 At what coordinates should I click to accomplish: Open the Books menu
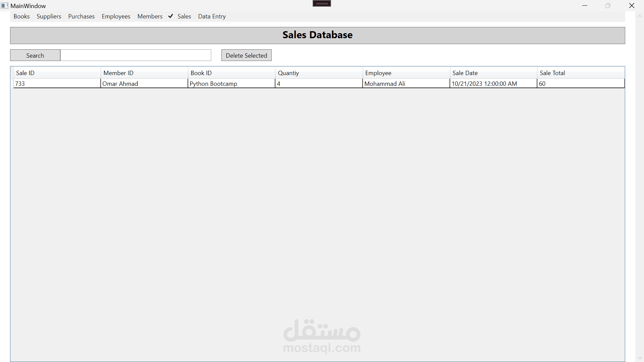21,16
